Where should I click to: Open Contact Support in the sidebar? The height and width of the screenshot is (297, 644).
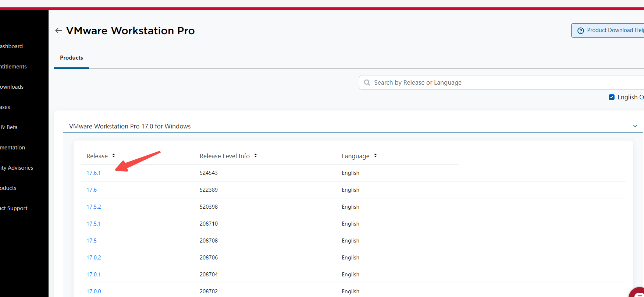pyautogui.click(x=14, y=208)
